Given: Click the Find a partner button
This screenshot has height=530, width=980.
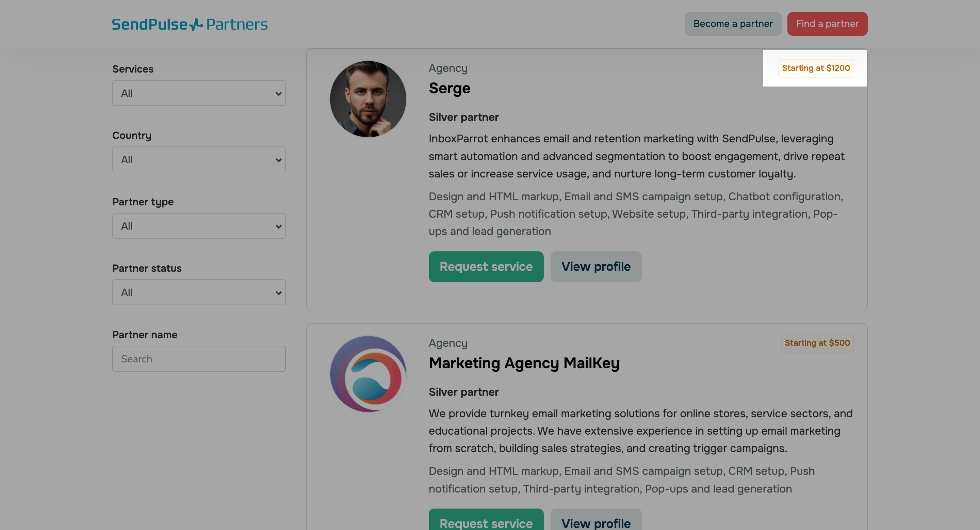Looking at the screenshot, I should [x=827, y=24].
